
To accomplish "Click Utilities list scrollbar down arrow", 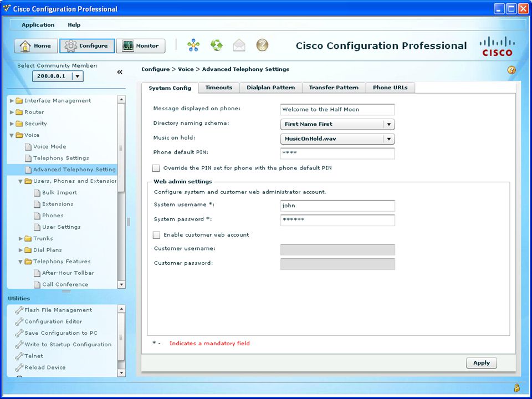I will pos(121,373).
